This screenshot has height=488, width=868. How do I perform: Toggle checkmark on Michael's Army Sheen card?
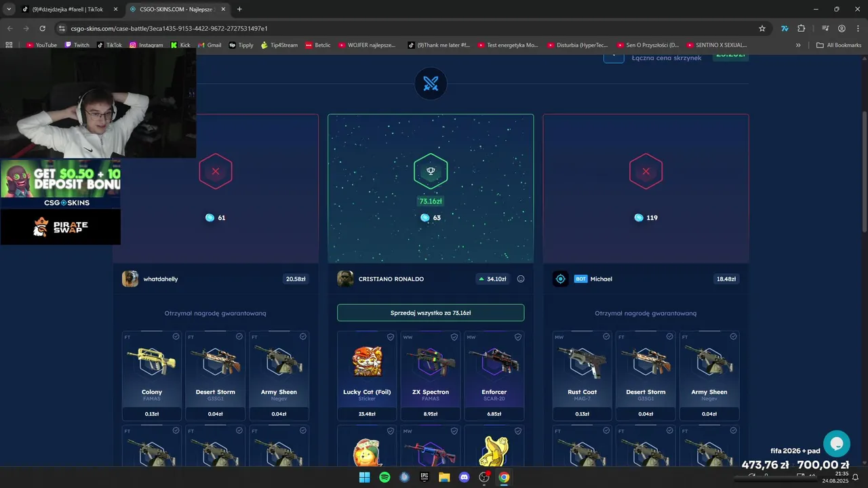733,336
